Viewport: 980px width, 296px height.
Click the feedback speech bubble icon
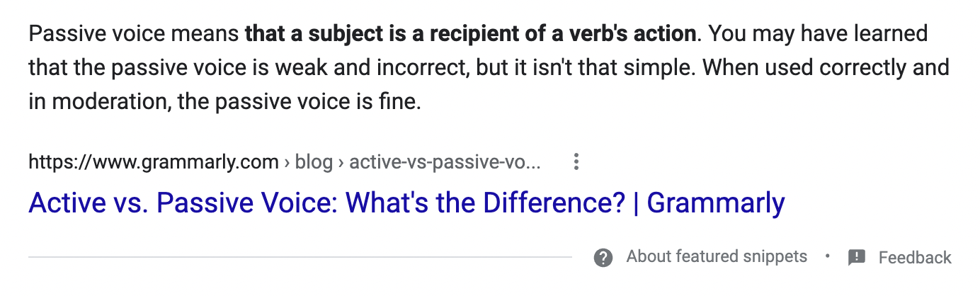(x=857, y=257)
